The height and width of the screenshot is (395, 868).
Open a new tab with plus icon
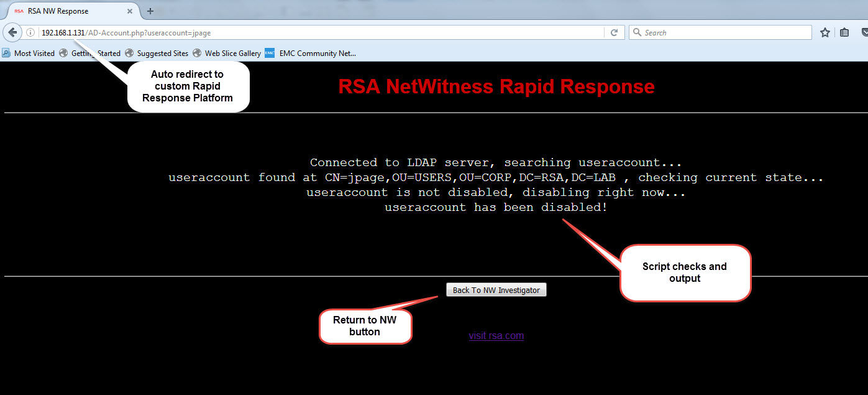tap(150, 11)
